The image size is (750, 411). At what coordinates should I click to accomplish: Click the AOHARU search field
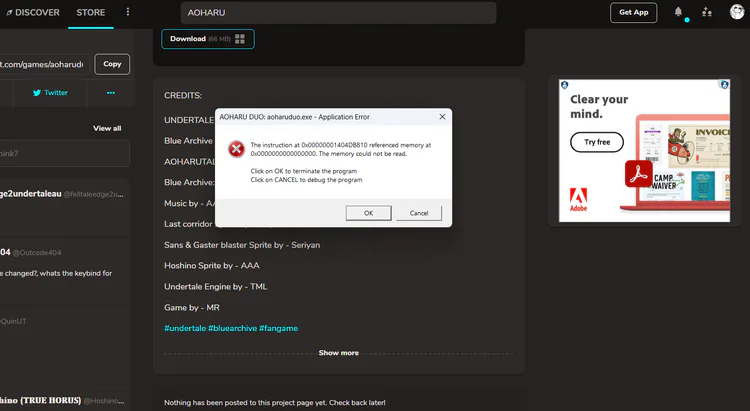339,12
